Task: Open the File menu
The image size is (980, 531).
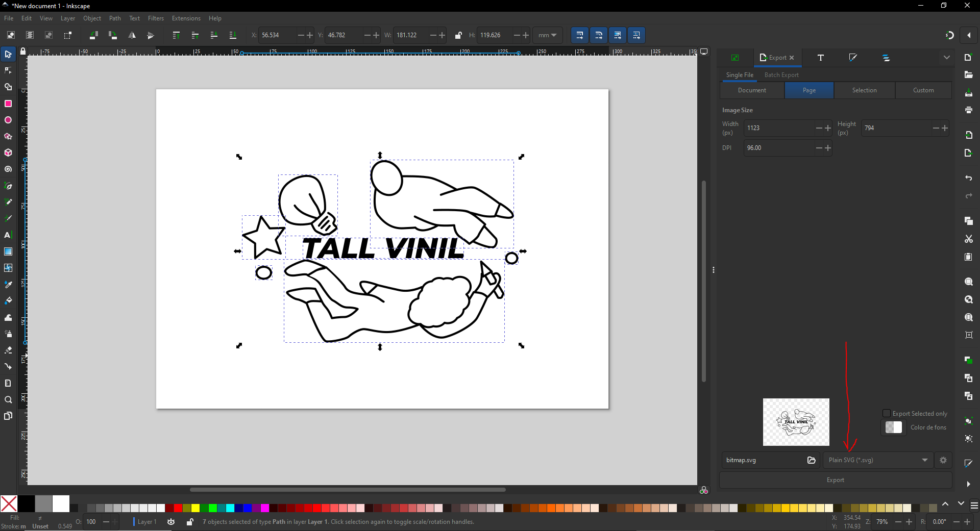Action: tap(9, 18)
